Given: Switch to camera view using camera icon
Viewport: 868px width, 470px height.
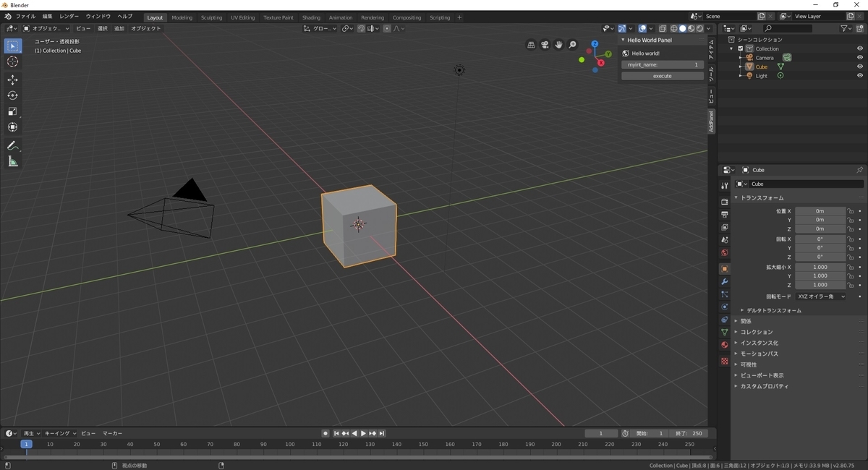Looking at the screenshot, I should [x=545, y=45].
